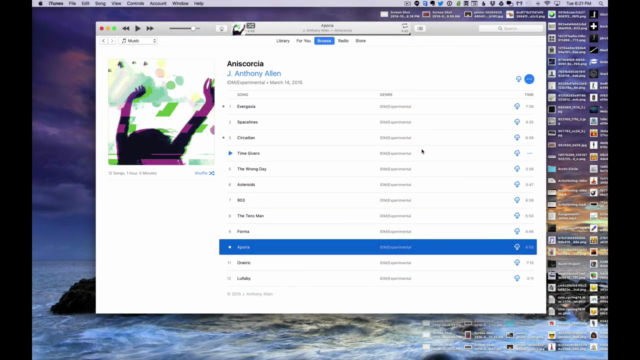Click the Wi-Fi status icon
Viewport: 640px width, 360px height.
click(547, 3)
